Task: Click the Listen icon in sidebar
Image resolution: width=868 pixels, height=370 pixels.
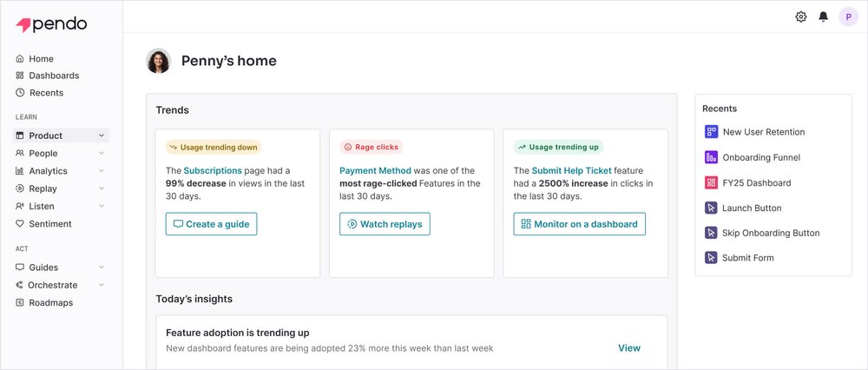Action: point(20,206)
